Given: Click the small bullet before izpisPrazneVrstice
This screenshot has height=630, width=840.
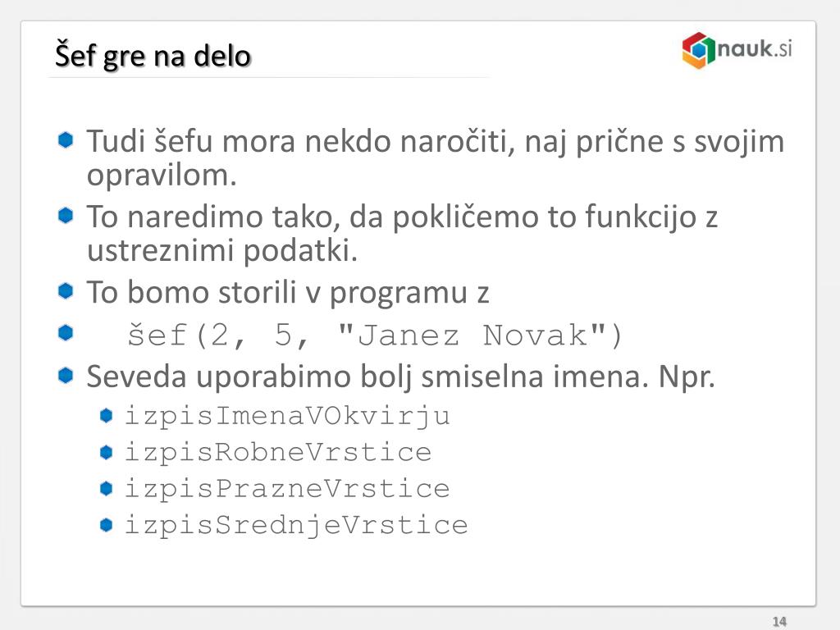Looking at the screenshot, I should coord(106,489).
